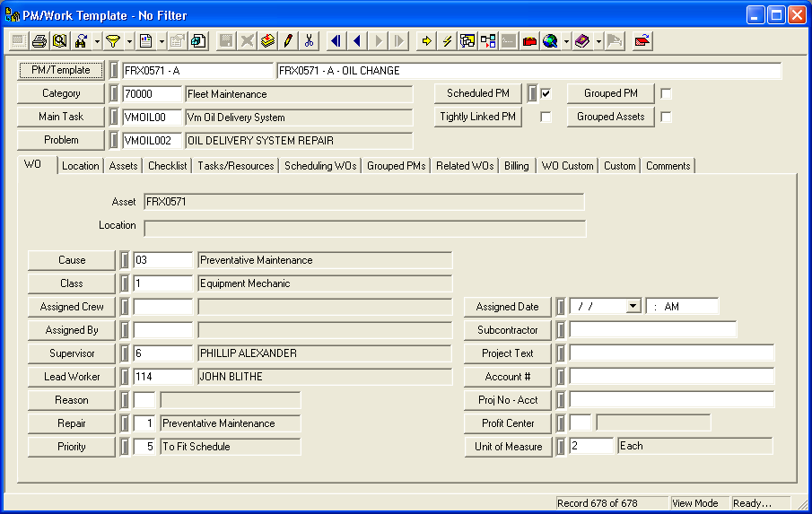Image resolution: width=812 pixels, height=514 pixels.
Task: Click the red toolbox icon
Action: (529, 41)
